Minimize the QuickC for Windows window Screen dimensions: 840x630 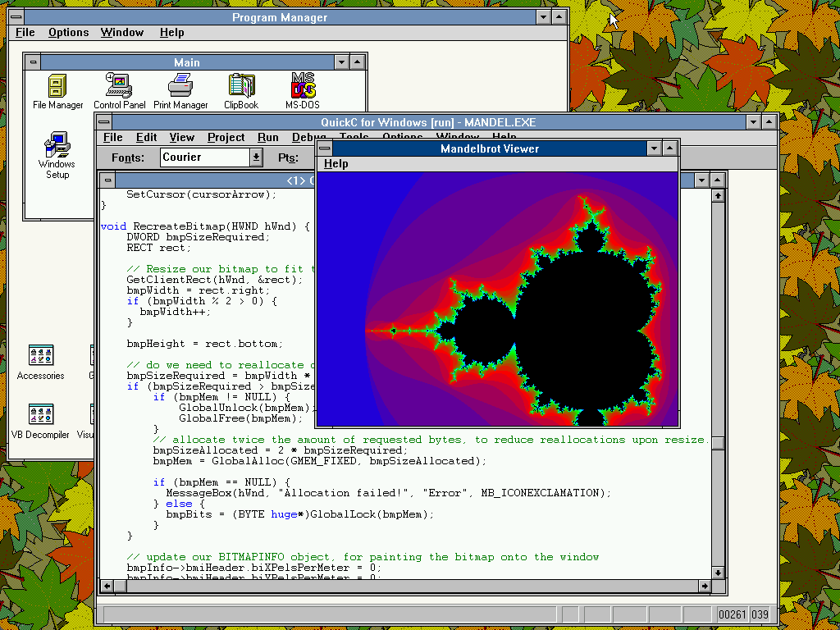pos(753,122)
